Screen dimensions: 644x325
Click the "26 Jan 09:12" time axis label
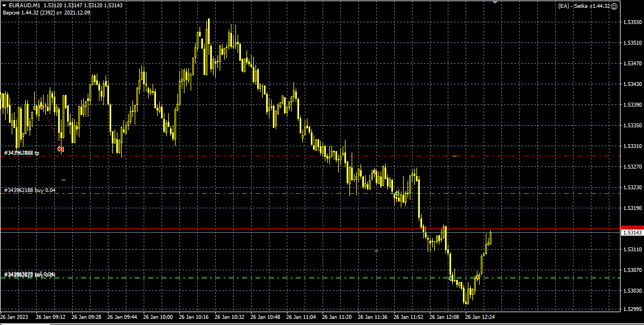pos(50,317)
